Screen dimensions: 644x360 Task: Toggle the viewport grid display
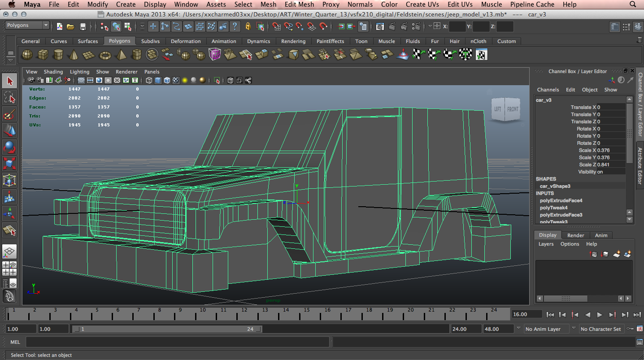click(x=81, y=81)
